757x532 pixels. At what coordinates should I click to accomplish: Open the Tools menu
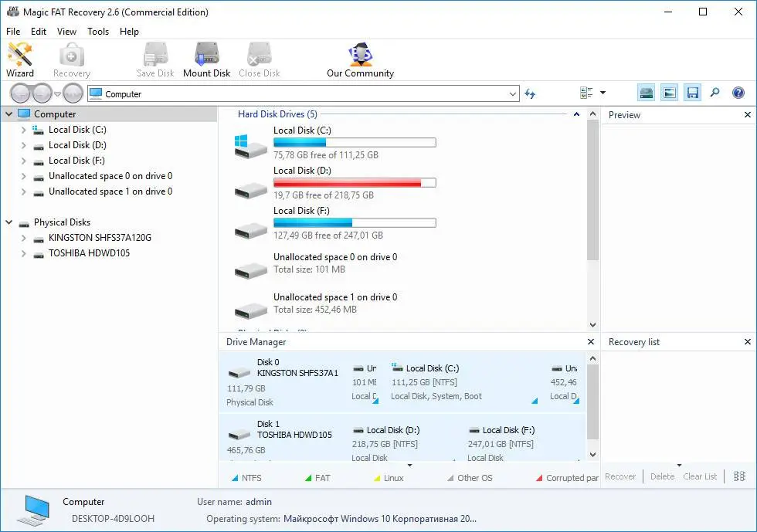pyautogui.click(x=98, y=32)
